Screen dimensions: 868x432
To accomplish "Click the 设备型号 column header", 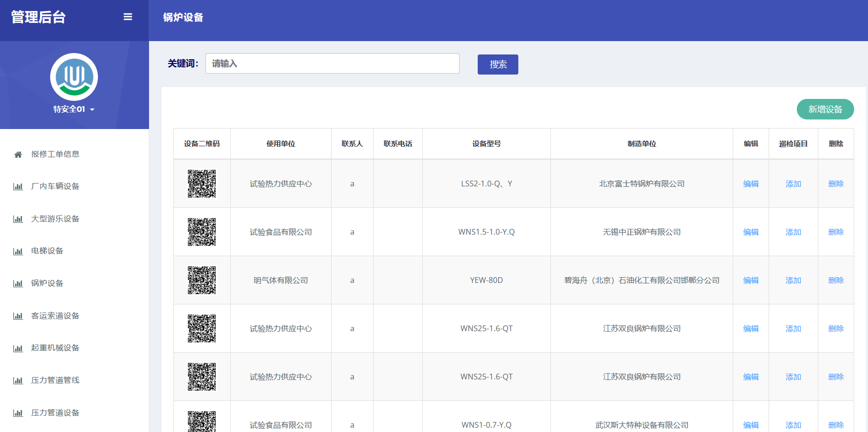I will click(x=486, y=143).
